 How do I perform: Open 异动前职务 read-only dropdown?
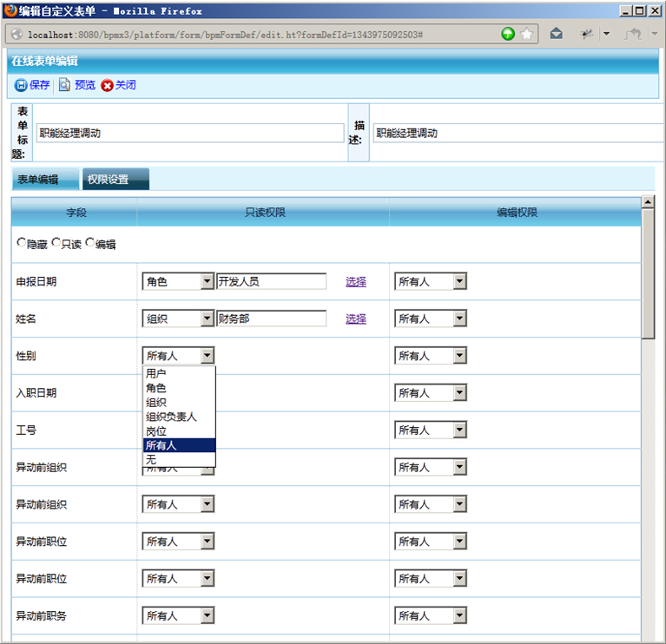point(178,615)
